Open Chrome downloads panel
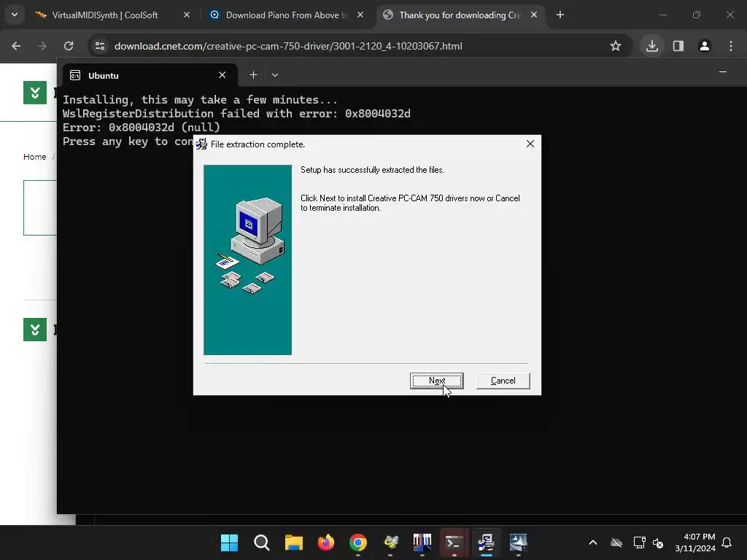The height and width of the screenshot is (560, 747). coord(651,46)
